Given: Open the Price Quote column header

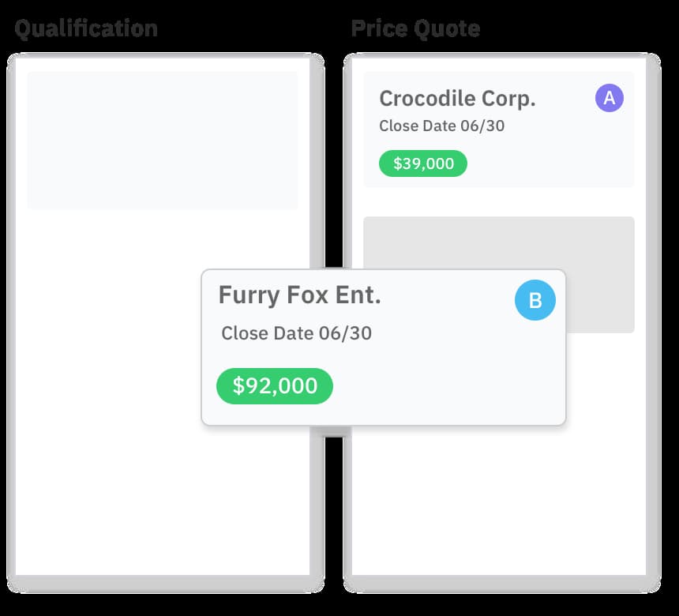Looking at the screenshot, I should coord(415,29).
